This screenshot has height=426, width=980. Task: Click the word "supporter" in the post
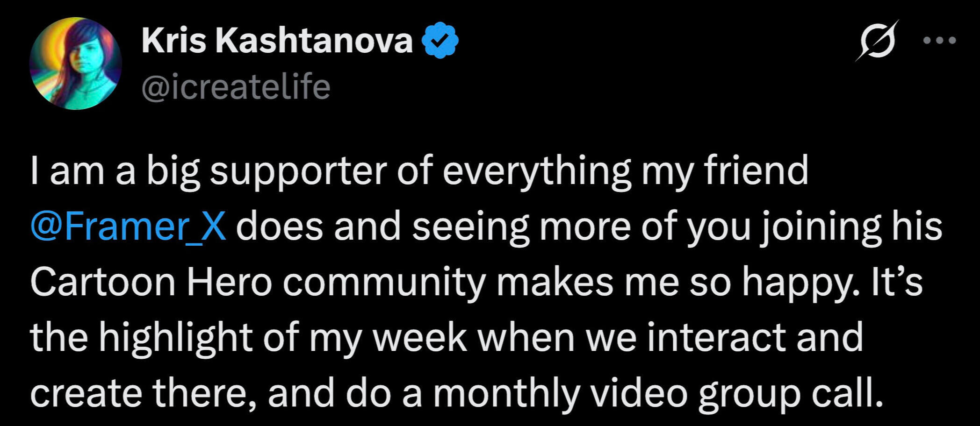(x=298, y=171)
